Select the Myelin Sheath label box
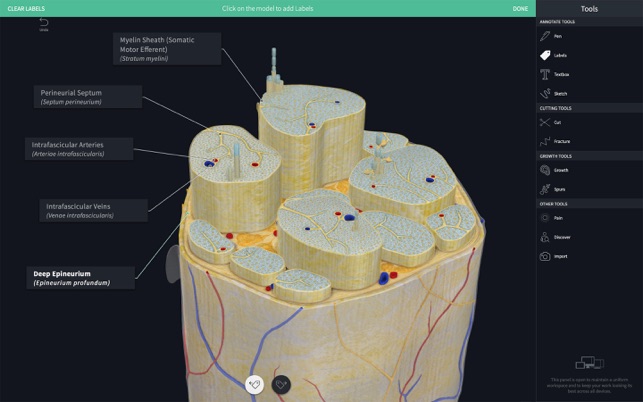The height and width of the screenshot is (402, 643). 168,48
